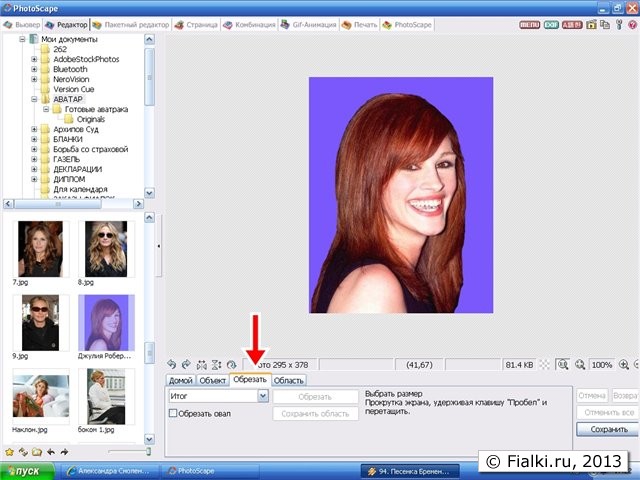
Task: Open the 'Пакетный редактор' top tab
Action: point(129,23)
